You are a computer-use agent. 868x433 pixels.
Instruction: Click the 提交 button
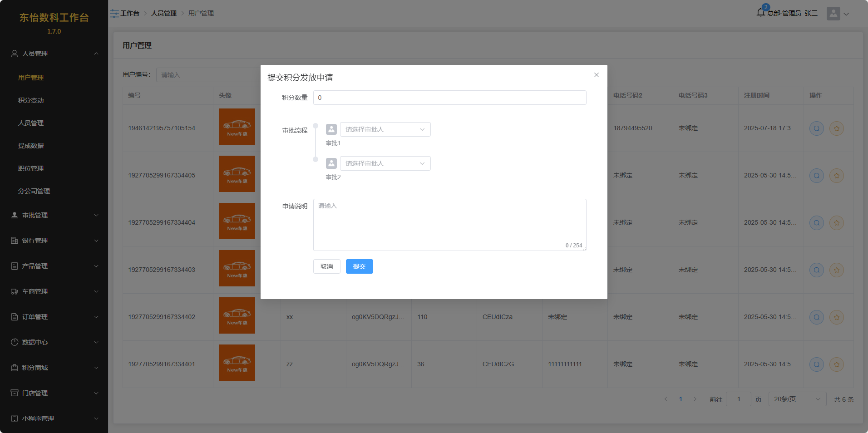[x=359, y=266]
